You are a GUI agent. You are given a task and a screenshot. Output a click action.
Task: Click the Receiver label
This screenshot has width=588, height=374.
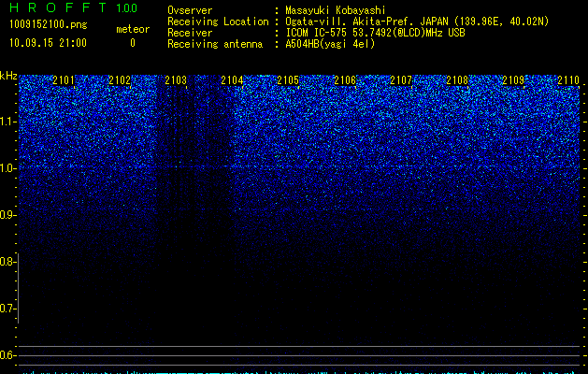click(190, 33)
